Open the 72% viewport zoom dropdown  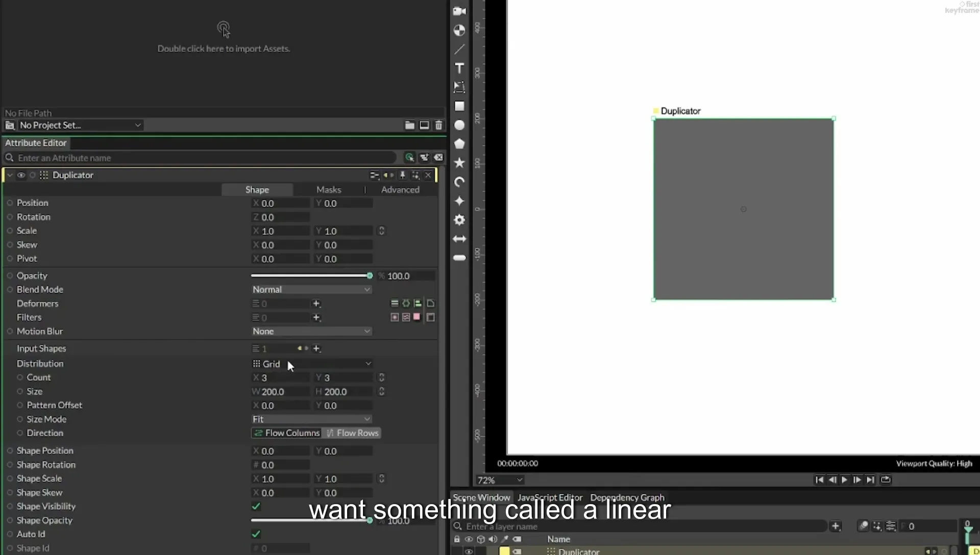[x=500, y=480]
